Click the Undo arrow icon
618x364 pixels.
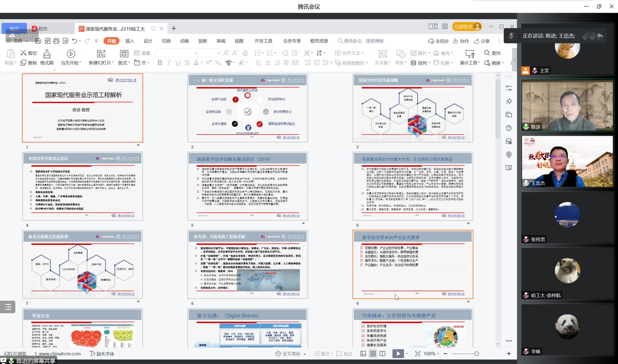75,41
